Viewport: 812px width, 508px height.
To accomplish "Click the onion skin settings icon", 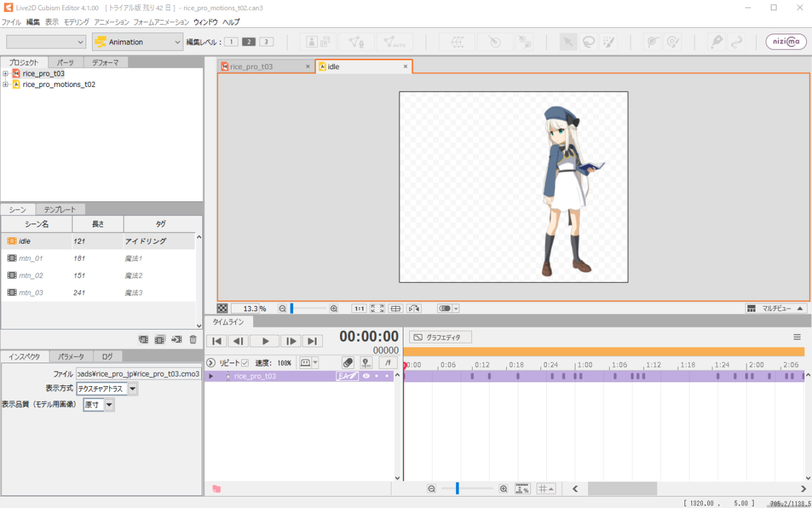I will 348,363.
